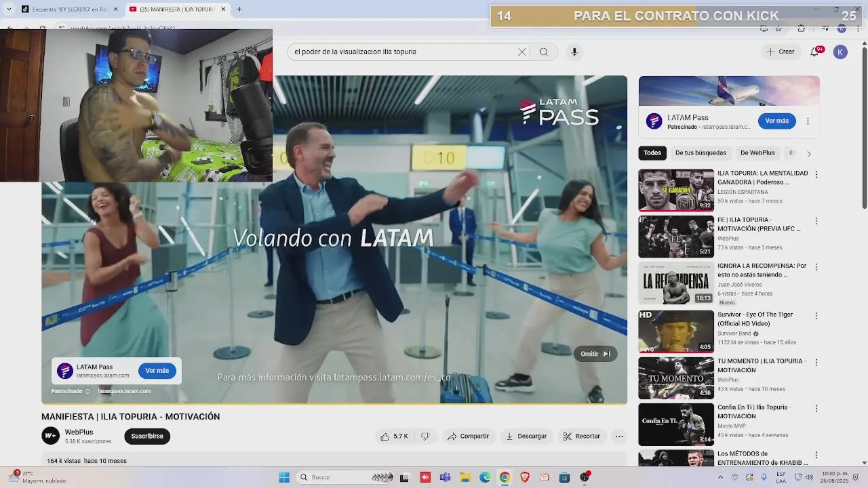
Task: Dislike the MANIFIESTA video
Action: pyautogui.click(x=425, y=436)
